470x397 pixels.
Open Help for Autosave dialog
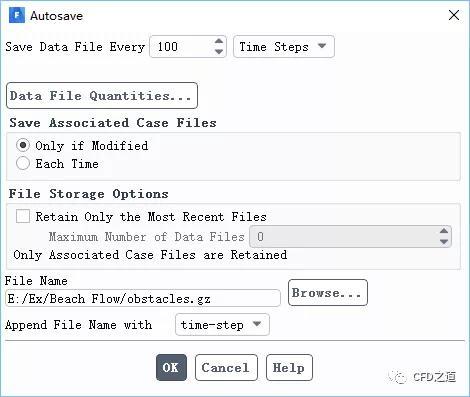289,368
